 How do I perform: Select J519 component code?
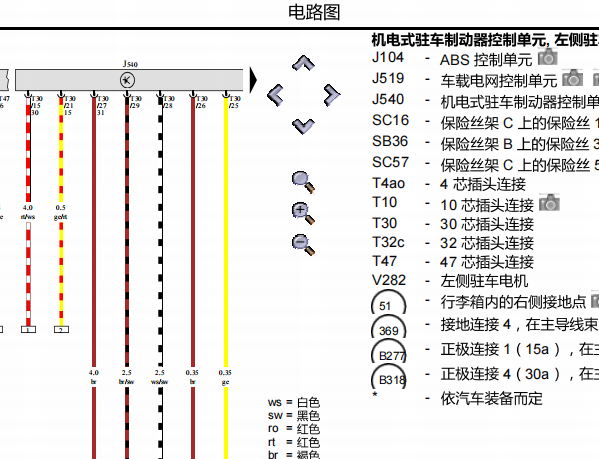tap(388, 79)
